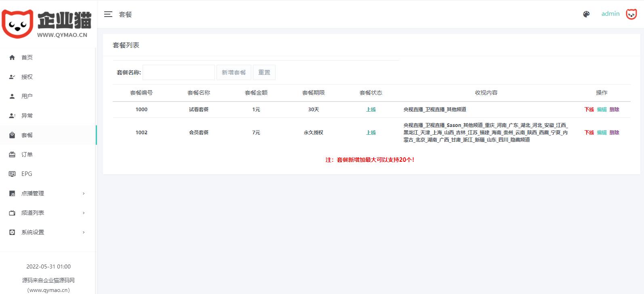The width and height of the screenshot is (644, 294).
Task: Click the 1元 amount cell
Action: tap(256, 110)
